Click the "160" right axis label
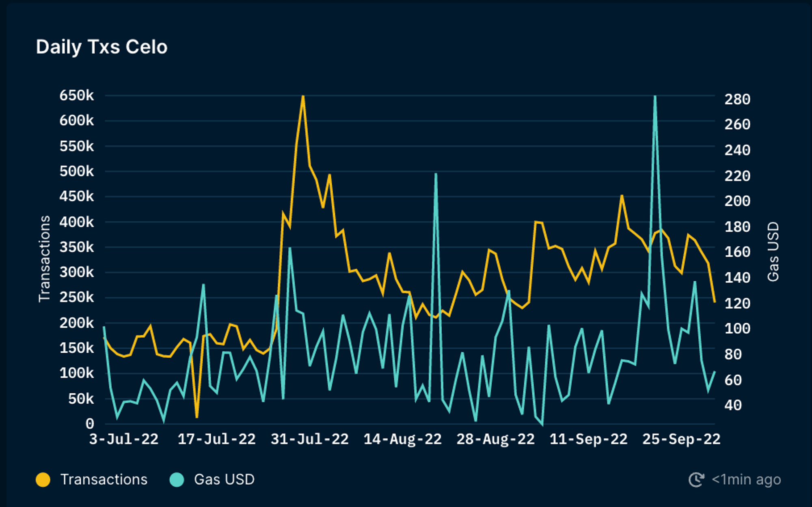Screen dimensions: 812x507 click(738, 252)
